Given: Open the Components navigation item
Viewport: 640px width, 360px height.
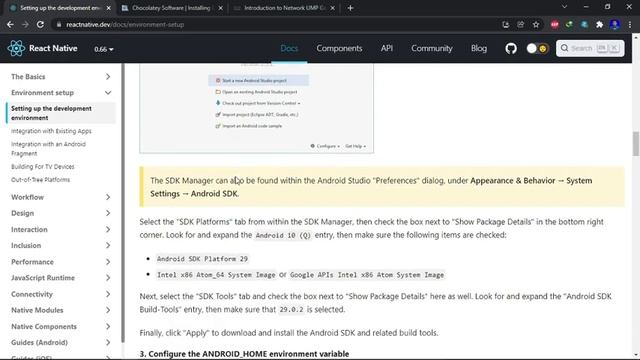Looking at the screenshot, I should [x=339, y=48].
